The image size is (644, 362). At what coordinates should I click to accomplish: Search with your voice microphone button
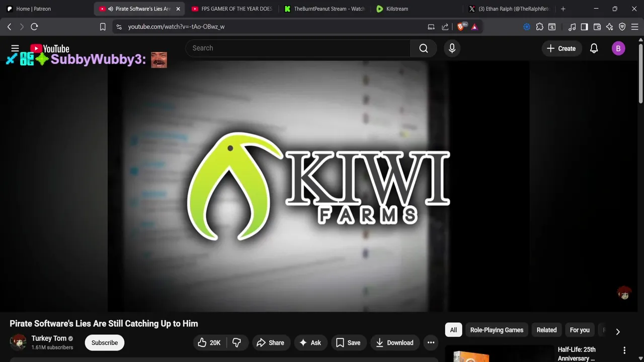(452, 48)
